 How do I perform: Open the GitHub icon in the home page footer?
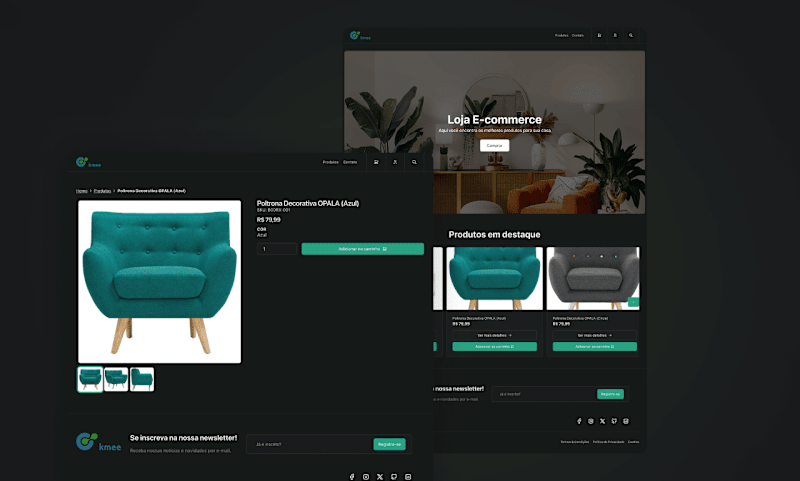[614, 421]
